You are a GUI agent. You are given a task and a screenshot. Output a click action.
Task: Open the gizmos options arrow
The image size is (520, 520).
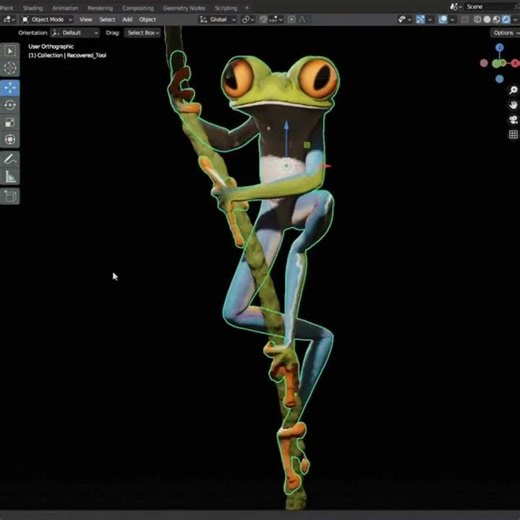pos(430,20)
